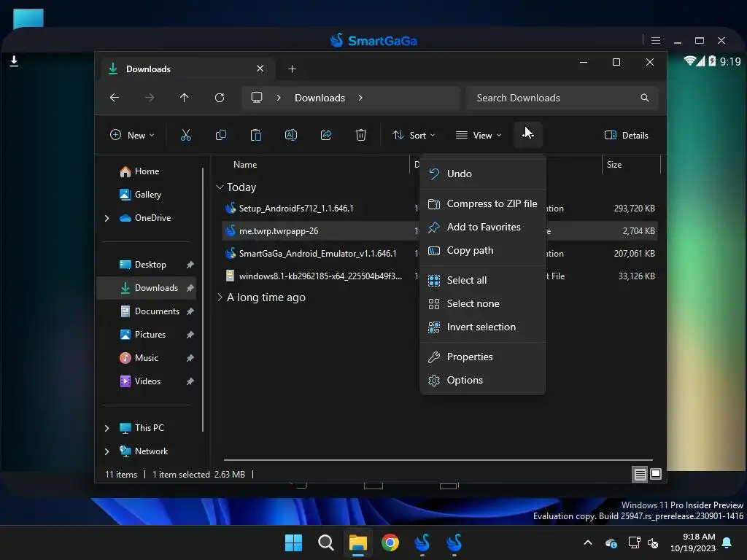Expand the Network tree node
Screen dimensions: 747x560
(107, 451)
